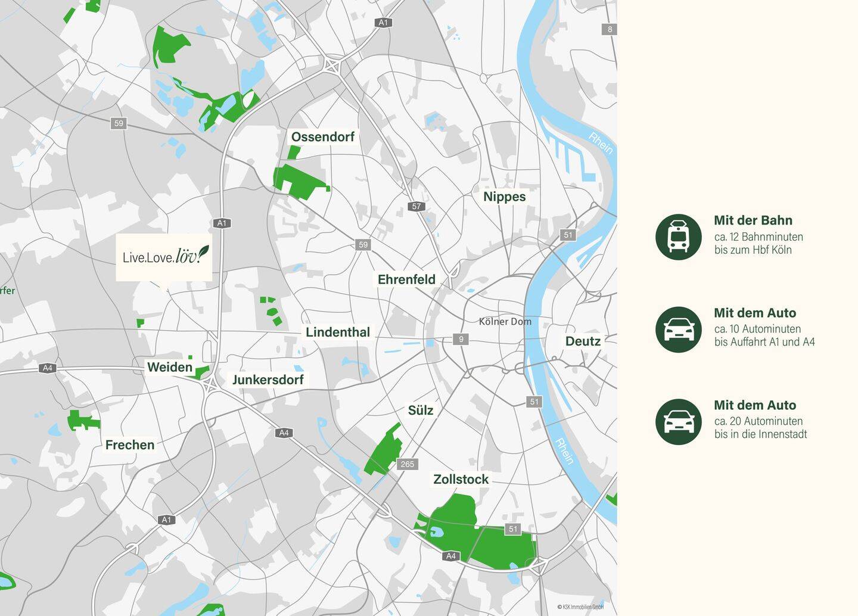Select the Frechen town label

(x=130, y=445)
